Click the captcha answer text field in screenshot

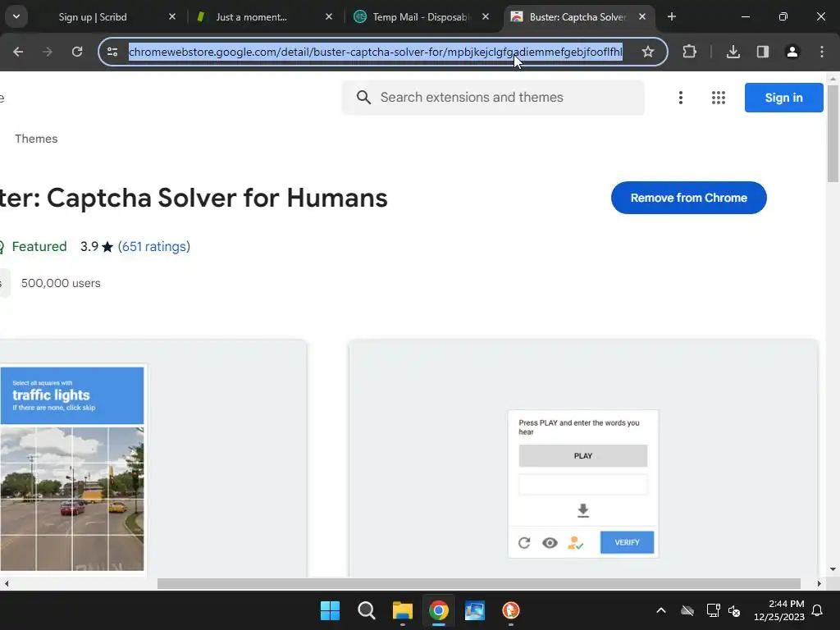(x=583, y=484)
